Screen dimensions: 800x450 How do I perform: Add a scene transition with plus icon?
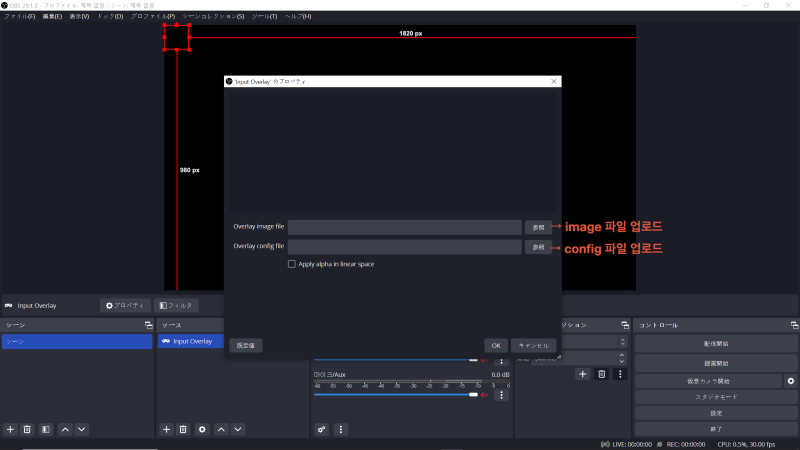[582, 374]
